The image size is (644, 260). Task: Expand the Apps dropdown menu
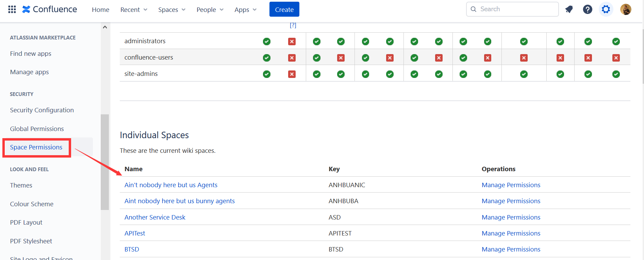click(x=245, y=10)
